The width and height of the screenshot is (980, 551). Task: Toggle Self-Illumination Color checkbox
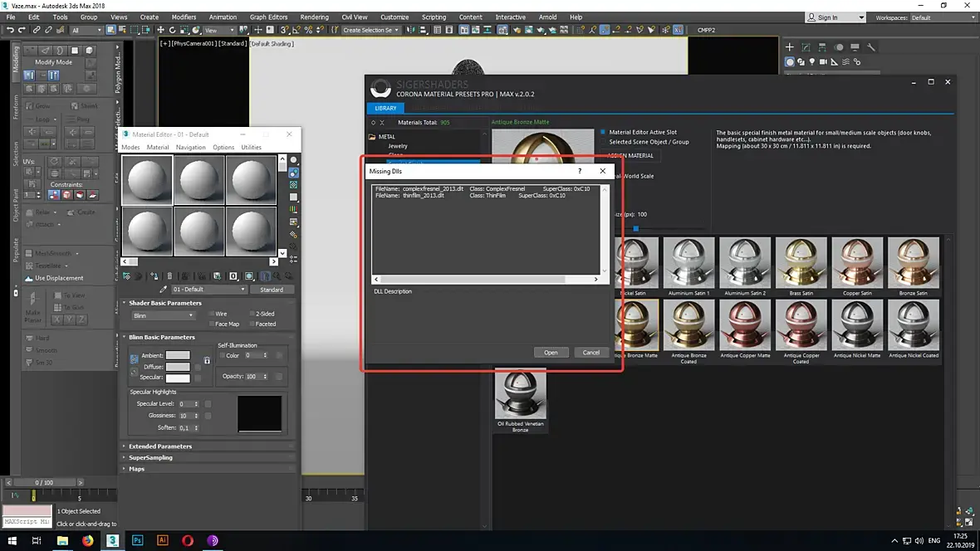[222, 355]
